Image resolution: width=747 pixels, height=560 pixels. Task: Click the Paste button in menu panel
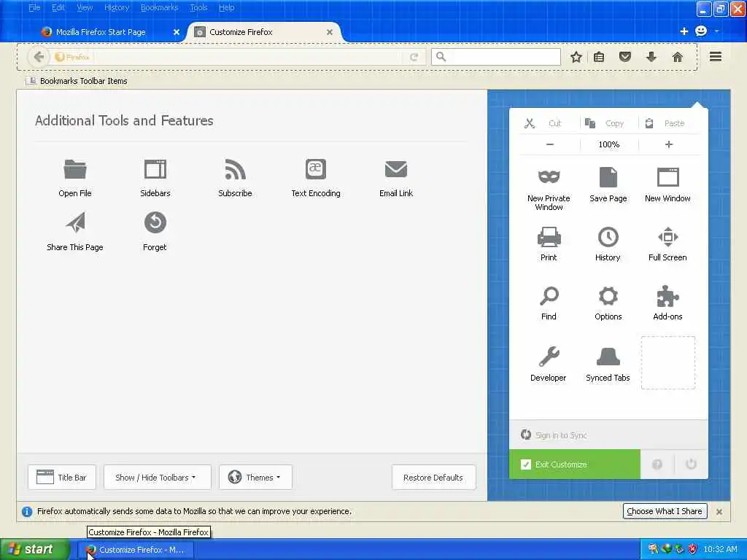[x=668, y=123]
